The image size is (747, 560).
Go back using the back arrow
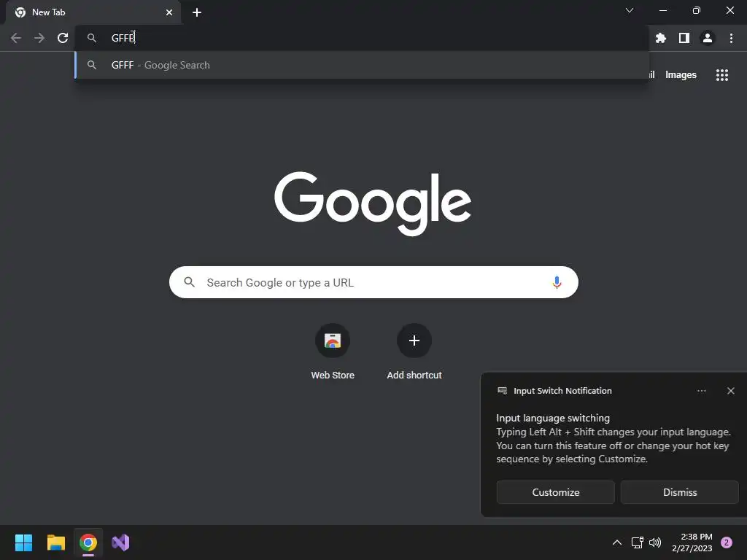(x=16, y=38)
